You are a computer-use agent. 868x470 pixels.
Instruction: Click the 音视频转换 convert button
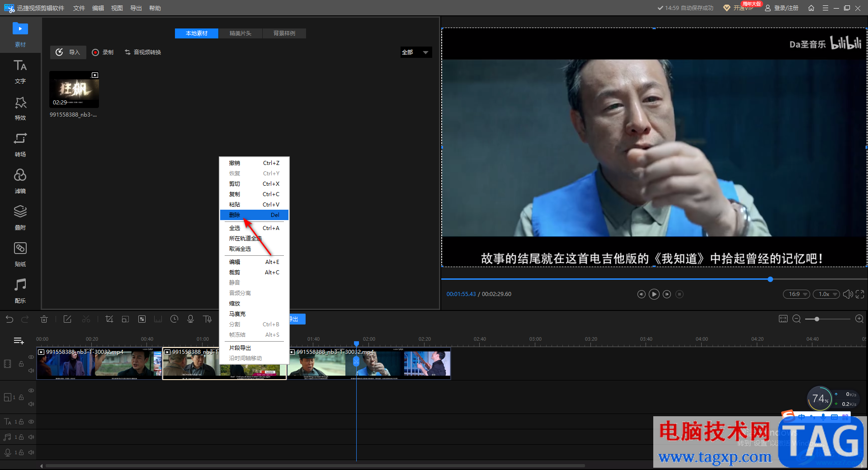tap(143, 52)
